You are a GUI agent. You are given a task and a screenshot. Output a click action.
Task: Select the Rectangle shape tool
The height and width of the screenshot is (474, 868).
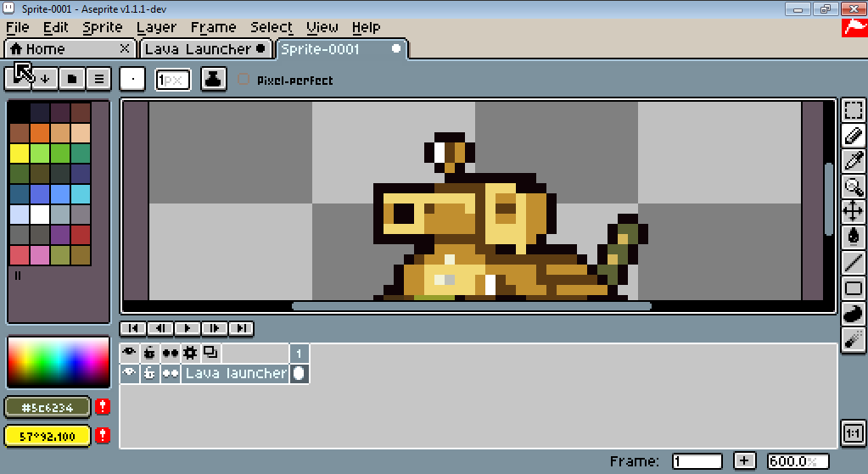click(853, 287)
